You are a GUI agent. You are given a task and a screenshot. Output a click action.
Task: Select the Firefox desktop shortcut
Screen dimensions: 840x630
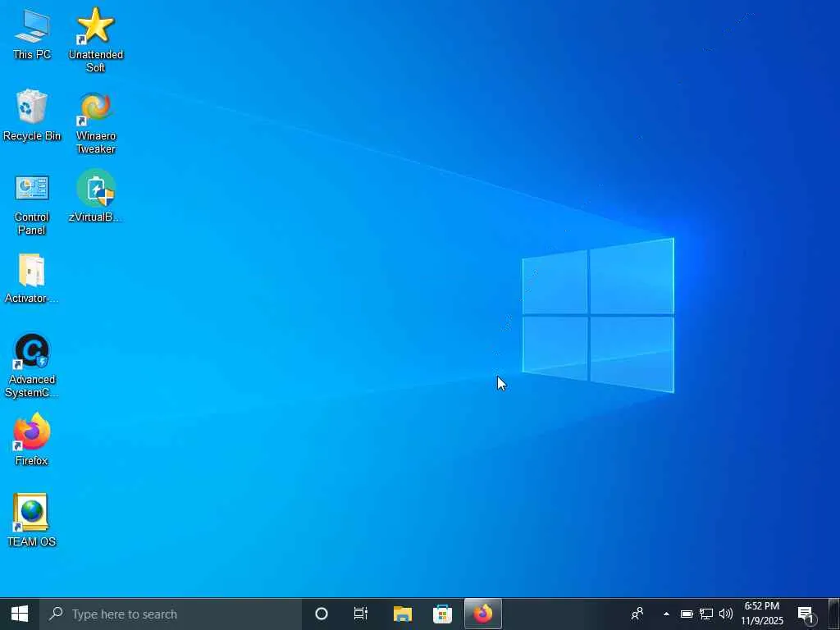coord(32,440)
